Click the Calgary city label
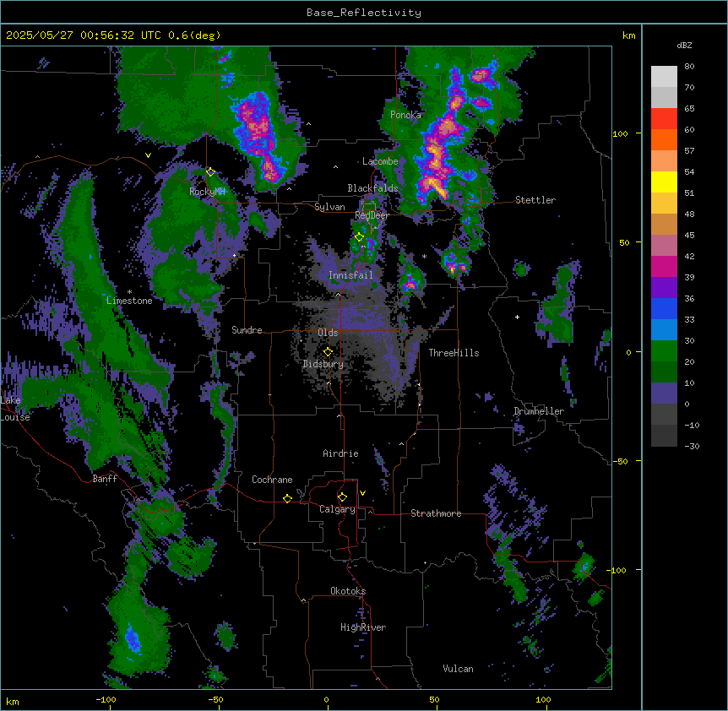The image size is (728, 711). click(337, 509)
